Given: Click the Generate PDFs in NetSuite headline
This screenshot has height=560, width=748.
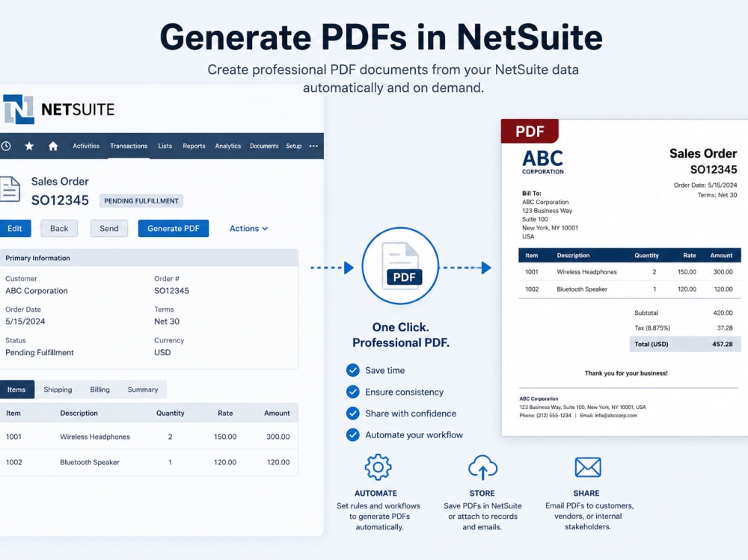Looking at the screenshot, I should click(x=381, y=37).
